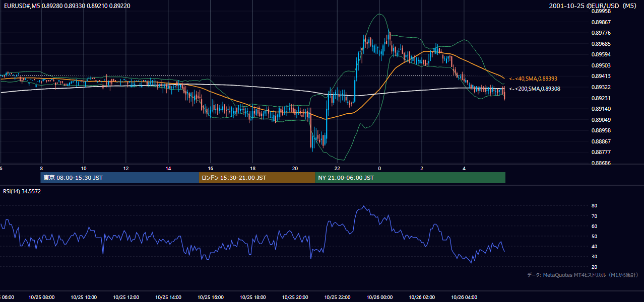Screen dimensions: 644x302
Task: Click the 10/25 12:00 time axis label
Action: tap(125, 297)
